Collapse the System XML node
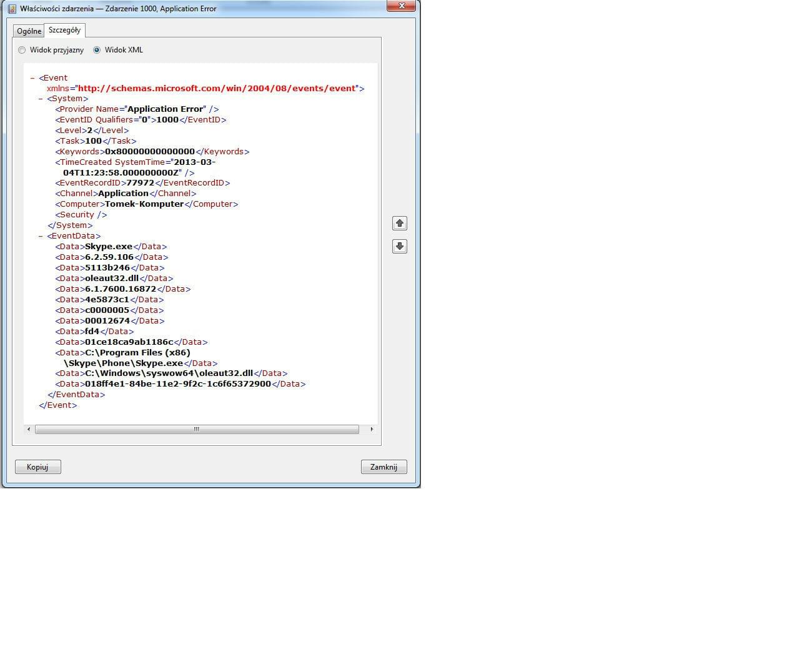812x647 pixels. click(41, 99)
